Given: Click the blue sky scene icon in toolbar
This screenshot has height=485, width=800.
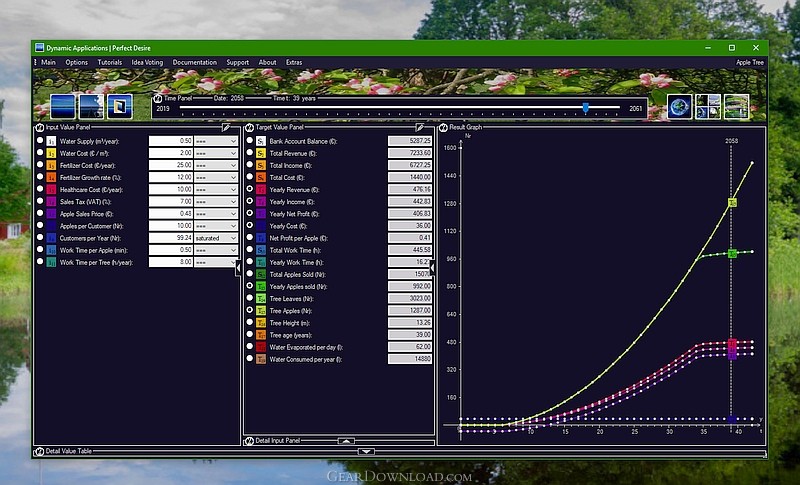Looking at the screenshot, I should coord(63,106).
